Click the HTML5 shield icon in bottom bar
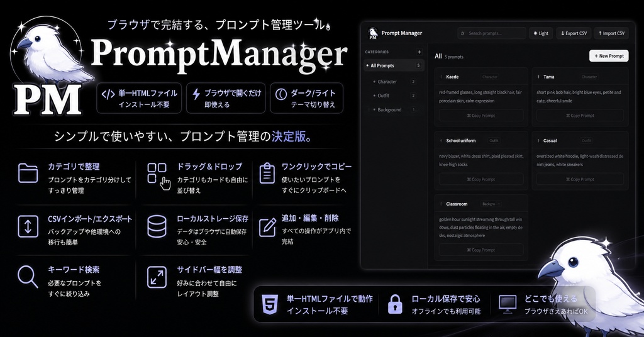 [x=270, y=304]
